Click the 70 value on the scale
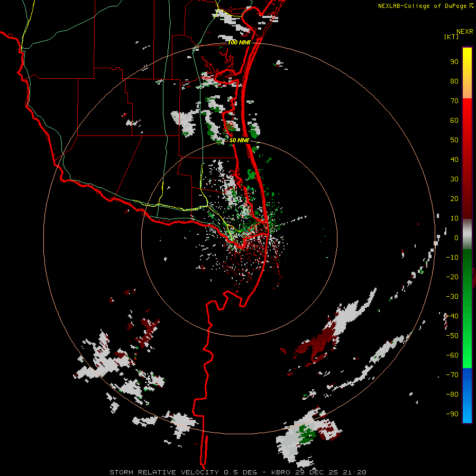The height and width of the screenshot is (476, 476). (454, 101)
